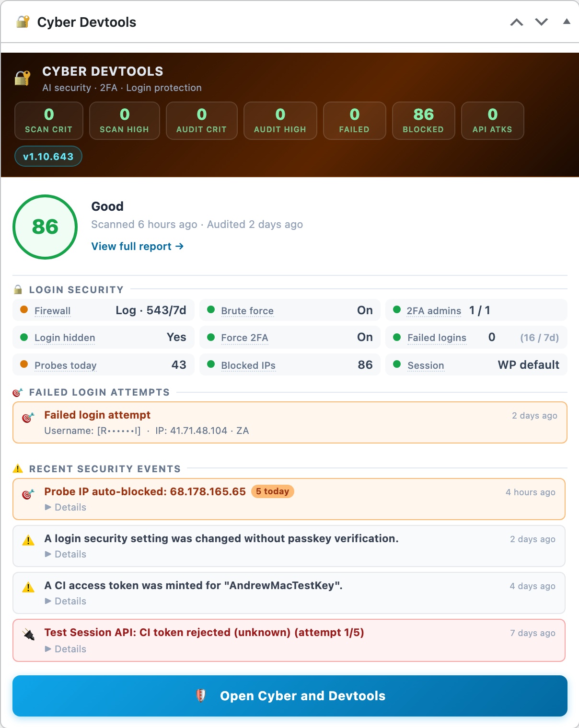Viewport: 579px width, 728px height.
Task: Click the shield icon in Open Cyber button
Action: [201, 695]
